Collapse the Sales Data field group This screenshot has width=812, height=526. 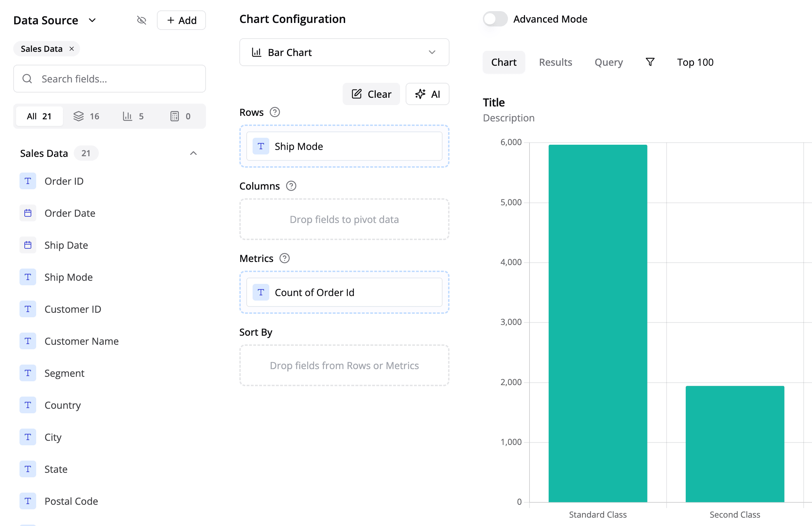pos(193,153)
